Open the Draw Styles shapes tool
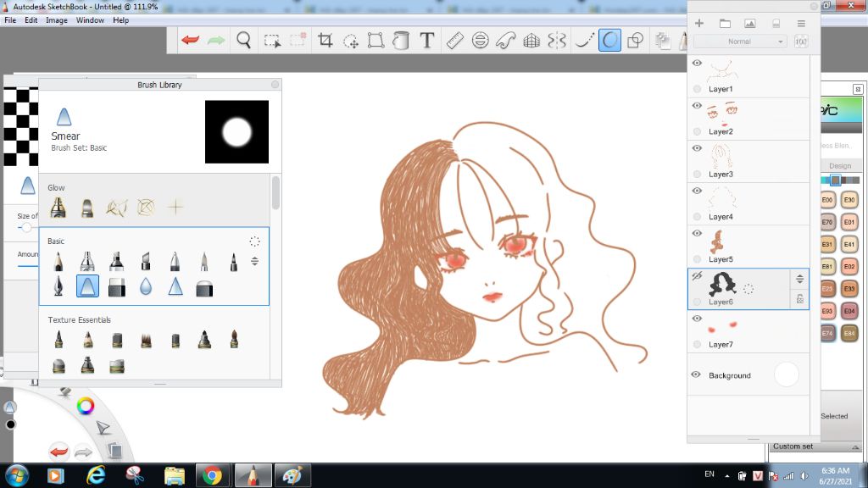868x488 pixels. coord(636,40)
